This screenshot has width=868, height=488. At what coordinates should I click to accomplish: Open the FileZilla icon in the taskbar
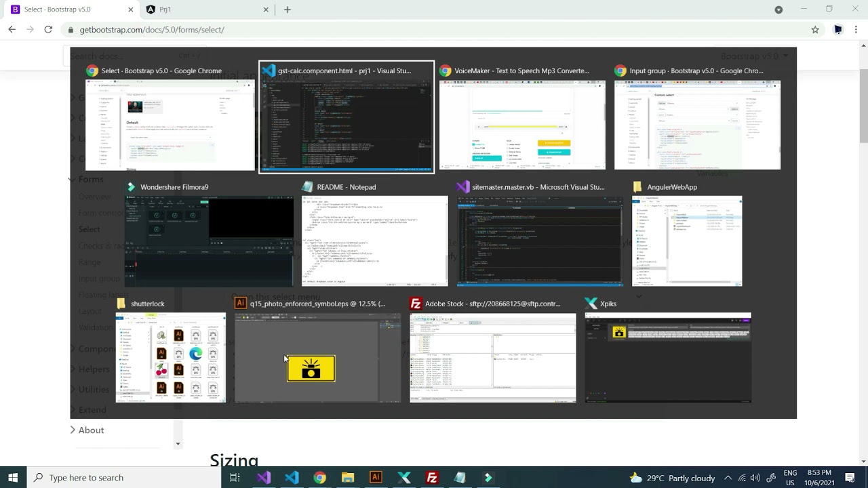click(x=431, y=478)
